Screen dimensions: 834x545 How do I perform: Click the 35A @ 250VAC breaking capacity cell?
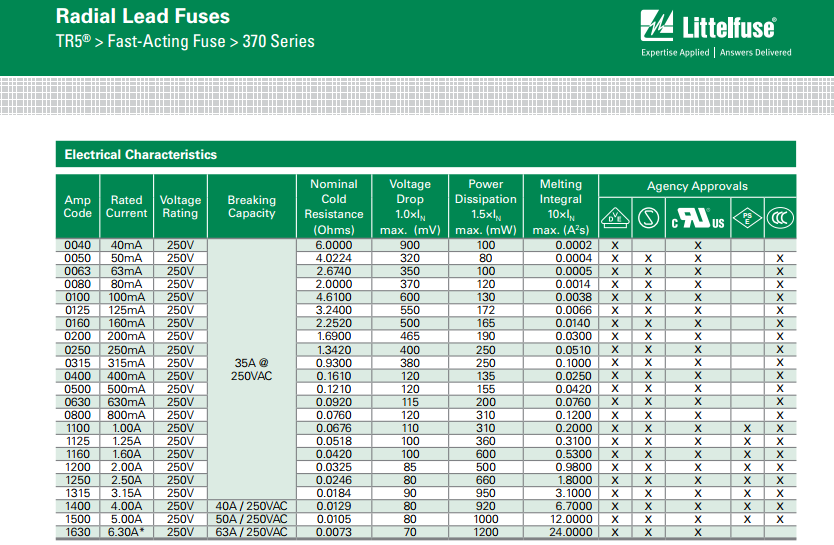pos(251,368)
